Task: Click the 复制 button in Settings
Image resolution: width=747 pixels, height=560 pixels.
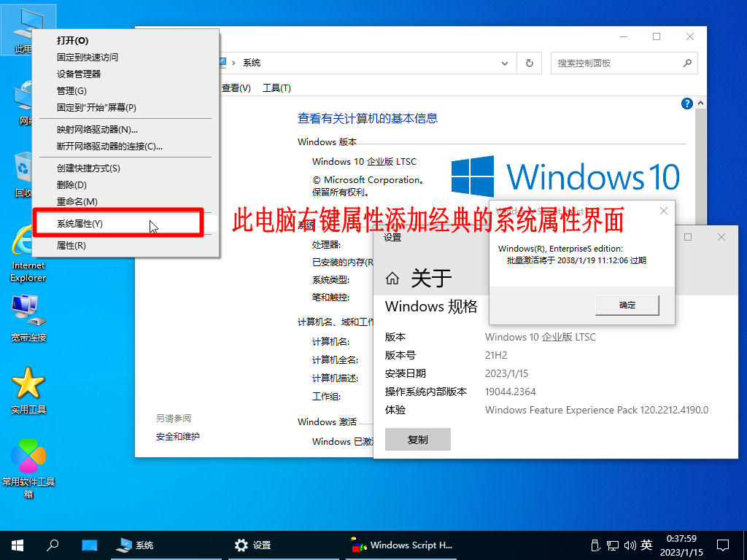Action: coord(417,440)
